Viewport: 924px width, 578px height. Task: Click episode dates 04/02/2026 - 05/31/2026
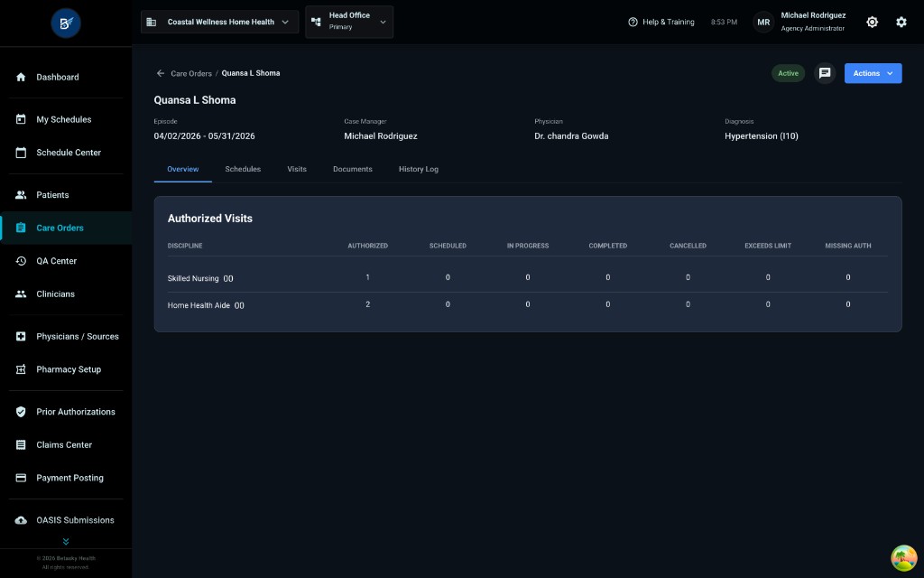pyautogui.click(x=205, y=136)
